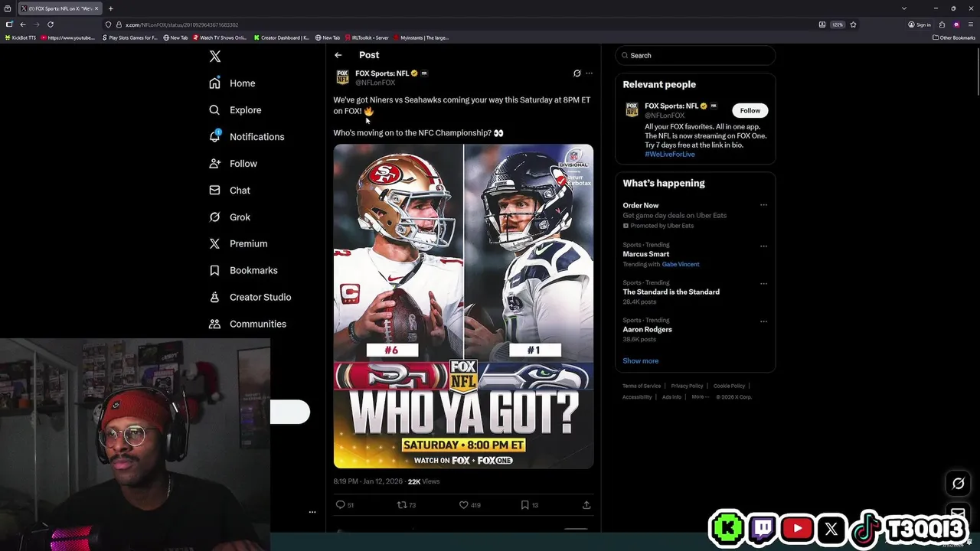Open the Niners vs Seahawks post image
This screenshot has width=980, height=551.
pyautogui.click(x=463, y=306)
